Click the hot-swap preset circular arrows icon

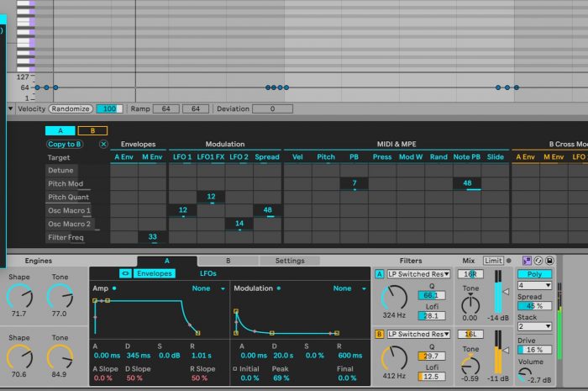click(x=538, y=261)
